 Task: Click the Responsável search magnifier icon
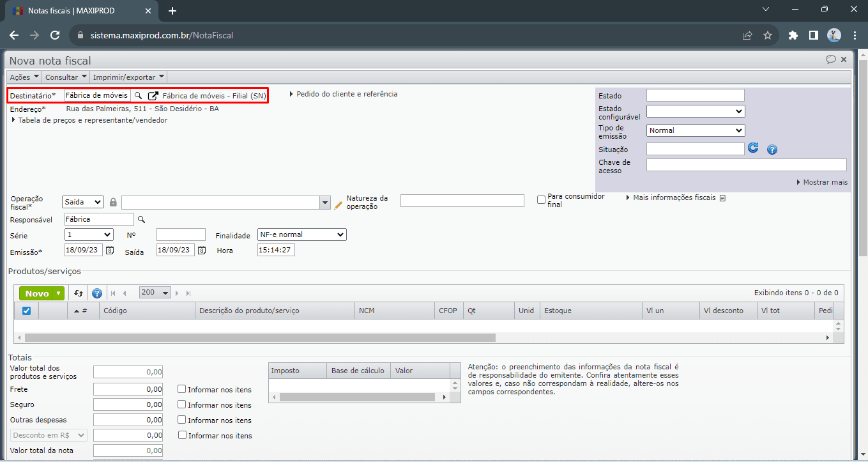142,220
